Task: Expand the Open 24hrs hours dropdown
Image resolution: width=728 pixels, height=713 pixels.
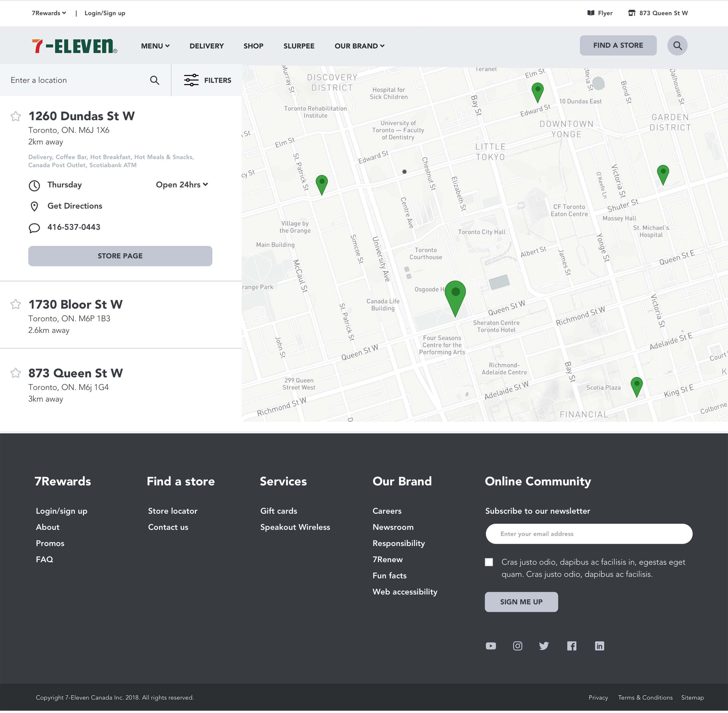Action: 182,185
